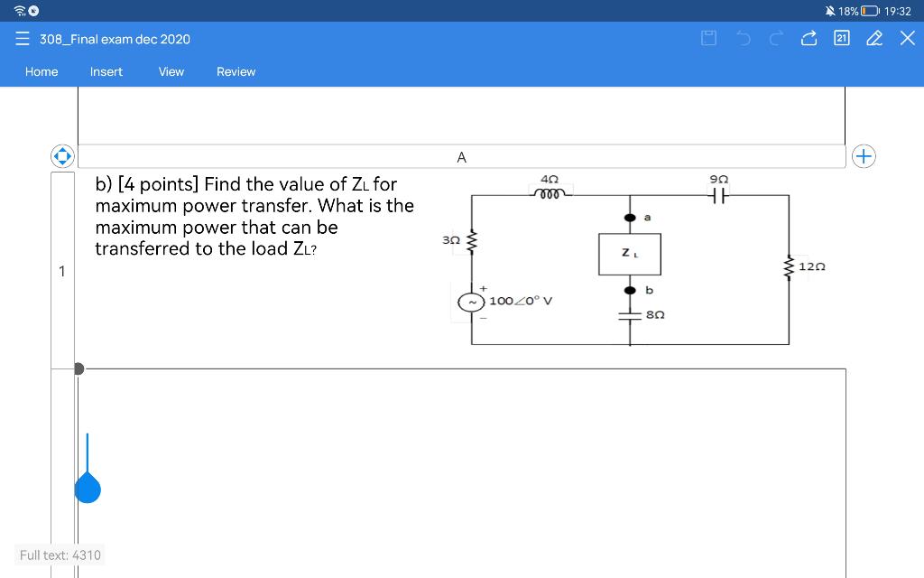Select the table row resize dot
The width and height of the screenshot is (924, 578).
pyautogui.click(x=79, y=369)
